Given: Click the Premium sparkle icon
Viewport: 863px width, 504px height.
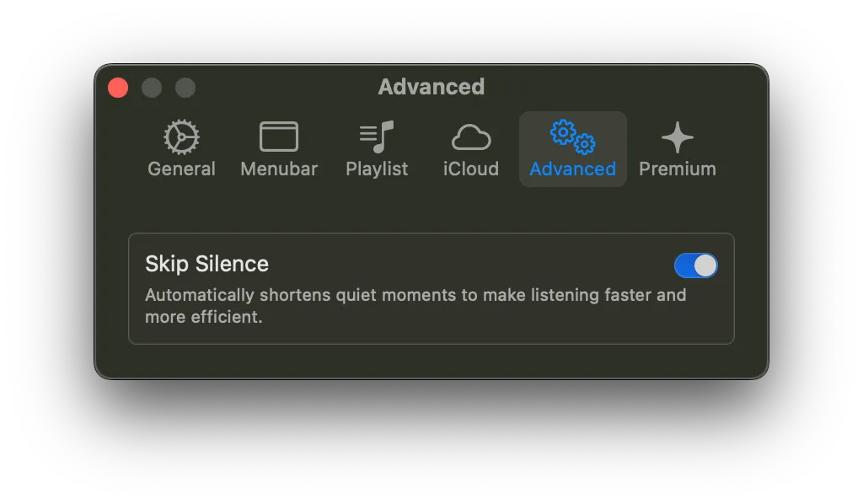Looking at the screenshot, I should pyautogui.click(x=678, y=136).
